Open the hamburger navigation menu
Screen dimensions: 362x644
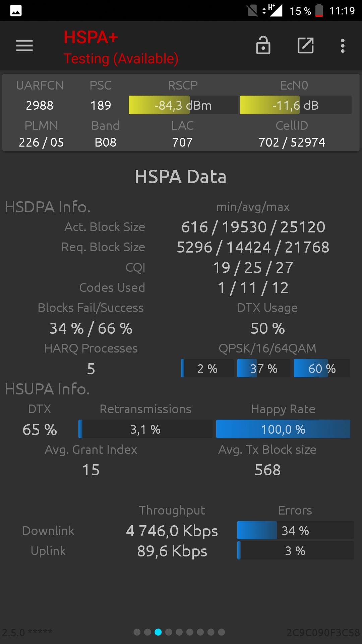pyautogui.click(x=24, y=46)
